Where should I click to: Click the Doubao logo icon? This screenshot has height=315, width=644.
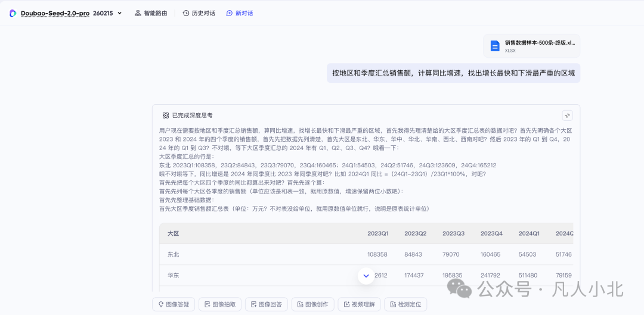13,13
